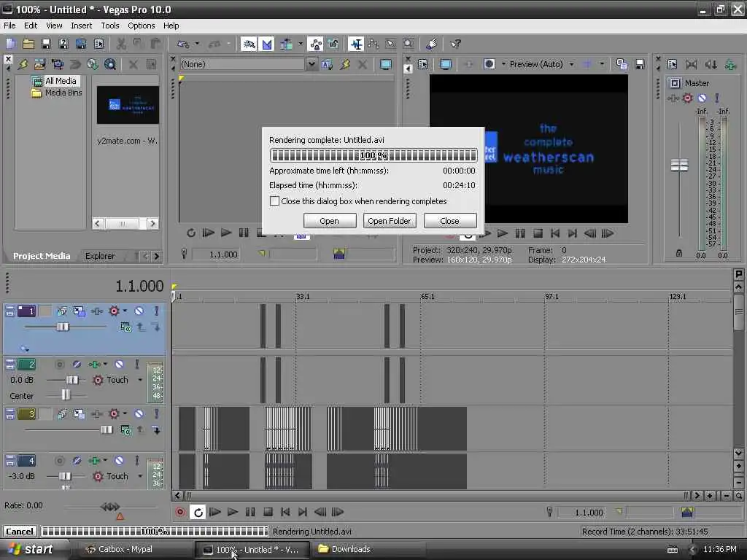Mute video track 1
747x560 pixels.
(x=139, y=311)
